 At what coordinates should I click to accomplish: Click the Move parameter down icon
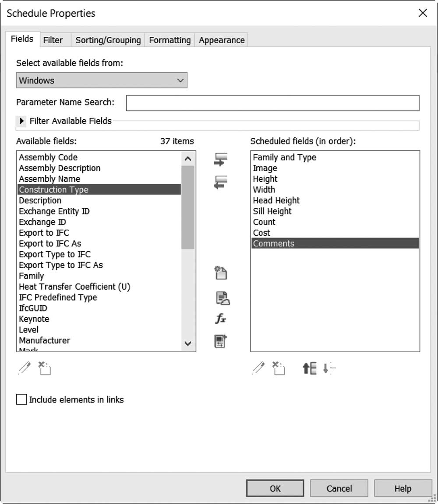pyautogui.click(x=329, y=368)
